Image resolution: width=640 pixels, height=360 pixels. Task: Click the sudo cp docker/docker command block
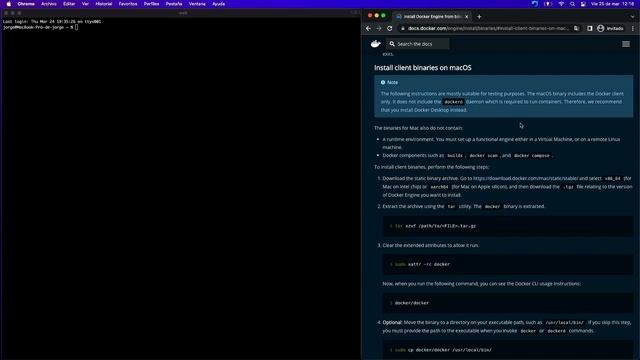[507, 350]
